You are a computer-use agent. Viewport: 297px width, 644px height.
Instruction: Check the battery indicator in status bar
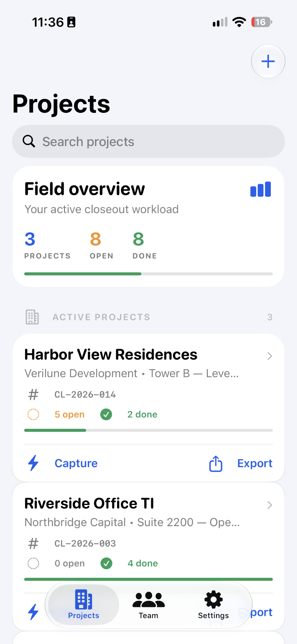pyautogui.click(x=262, y=22)
